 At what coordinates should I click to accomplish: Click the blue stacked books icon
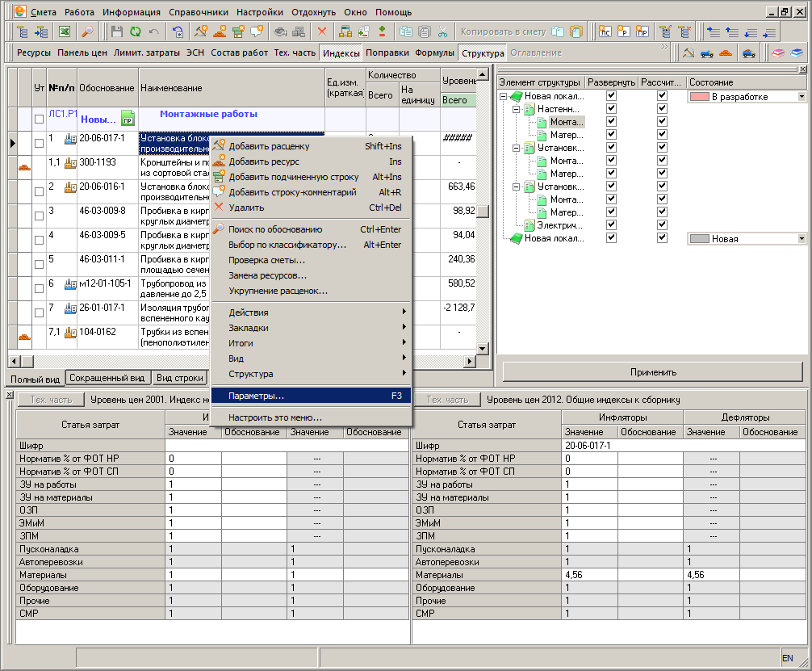(797, 52)
